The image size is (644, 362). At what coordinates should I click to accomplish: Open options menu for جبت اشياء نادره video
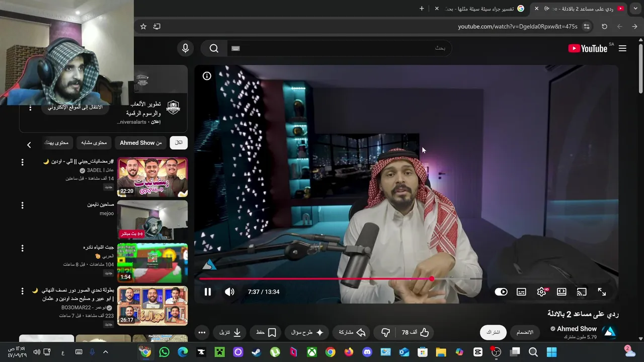pyautogui.click(x=22, y=248)
